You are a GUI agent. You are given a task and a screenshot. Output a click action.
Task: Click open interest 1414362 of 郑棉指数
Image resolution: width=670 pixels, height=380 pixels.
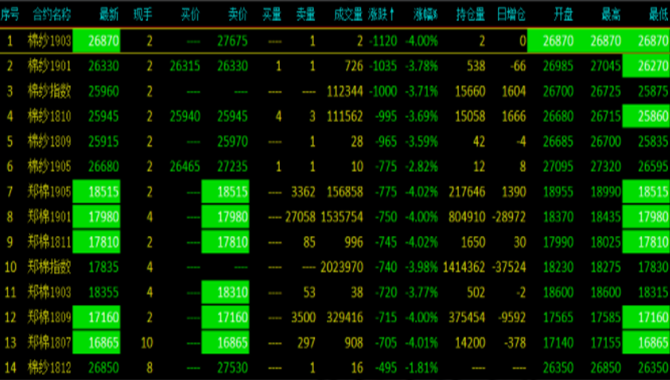464,267
